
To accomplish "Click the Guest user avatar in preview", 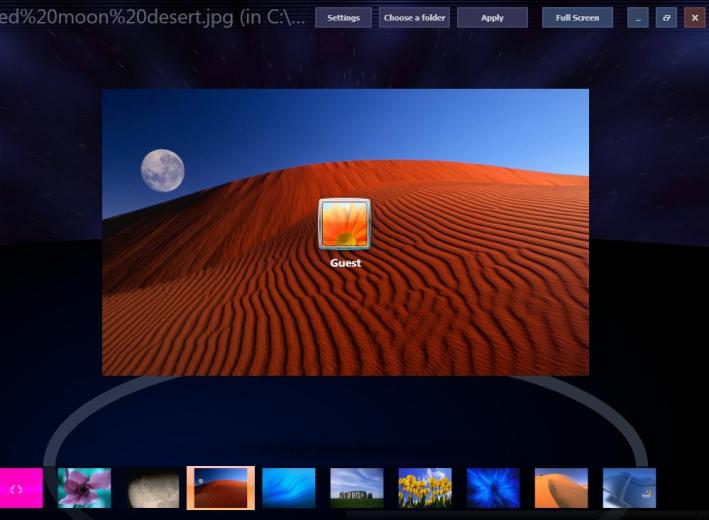I will click(x=345, y=224).
